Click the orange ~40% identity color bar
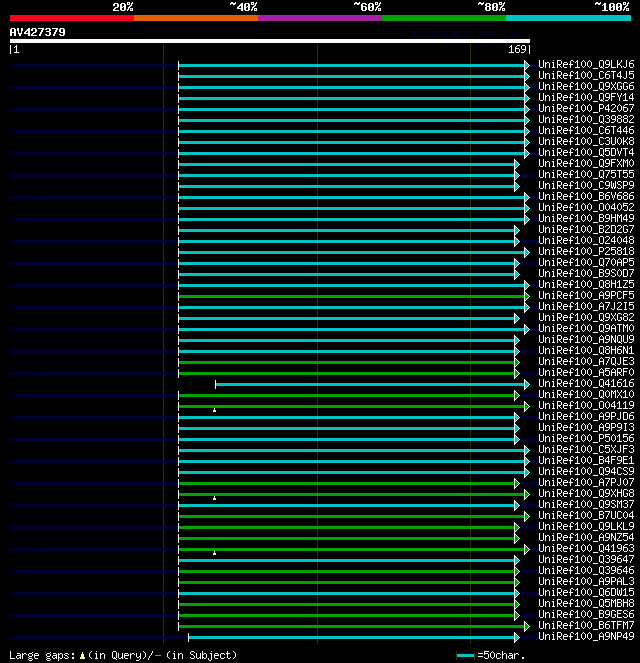The image size is (640, 663). tap(196, 18)
